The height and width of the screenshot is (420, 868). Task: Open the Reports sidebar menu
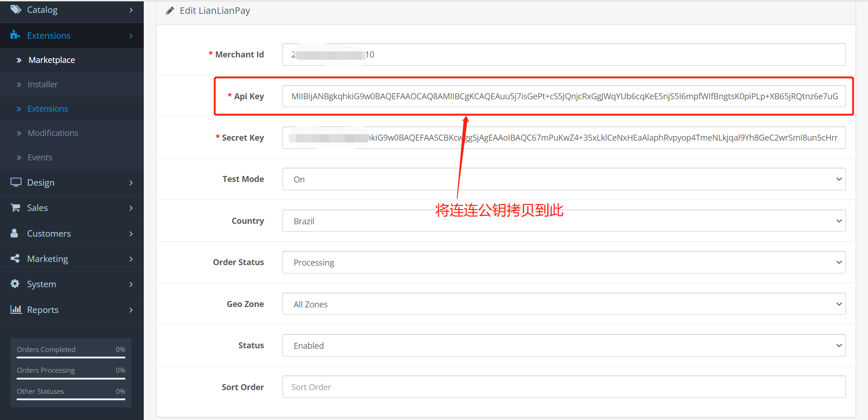(x=72, y=310)
